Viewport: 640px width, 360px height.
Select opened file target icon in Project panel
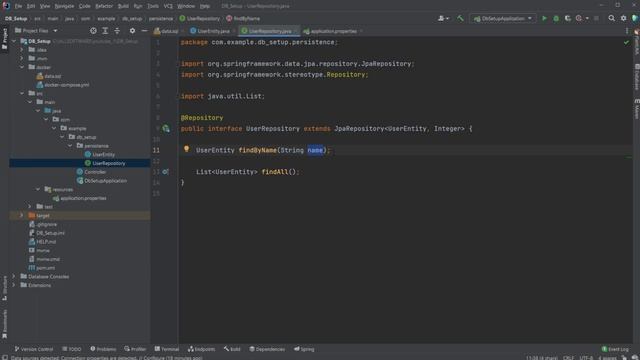tap(93, 31)
